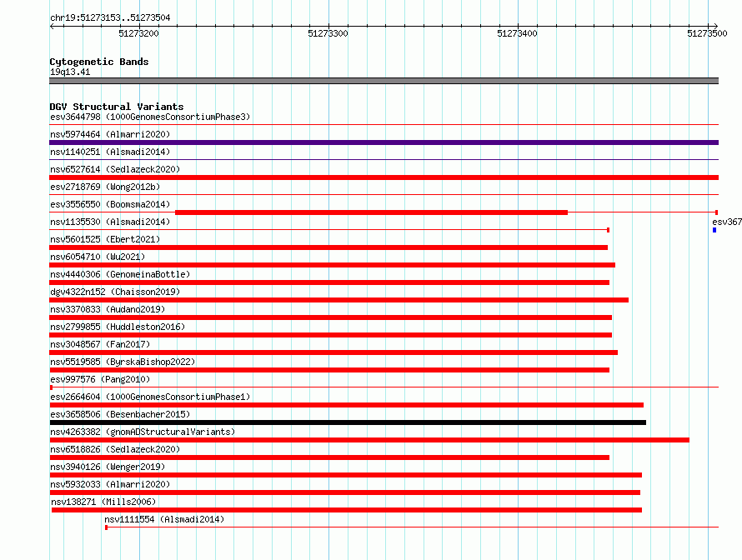Select the DGV Structural Variants track title

[x=117, y=107]
